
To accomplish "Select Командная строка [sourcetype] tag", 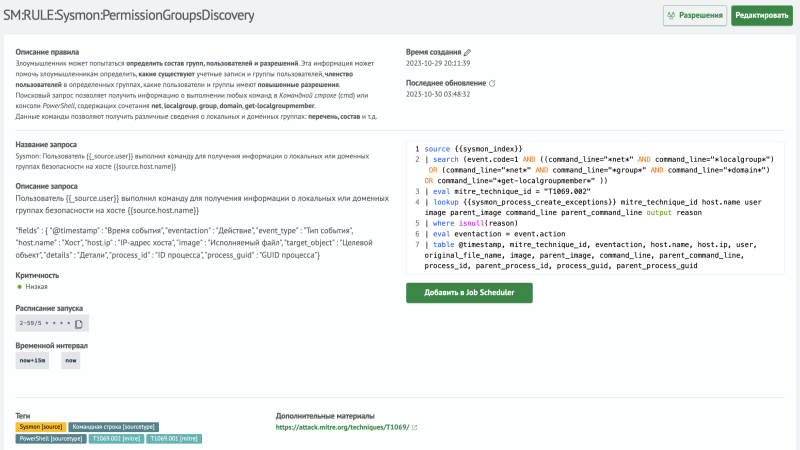I will 113,427.
